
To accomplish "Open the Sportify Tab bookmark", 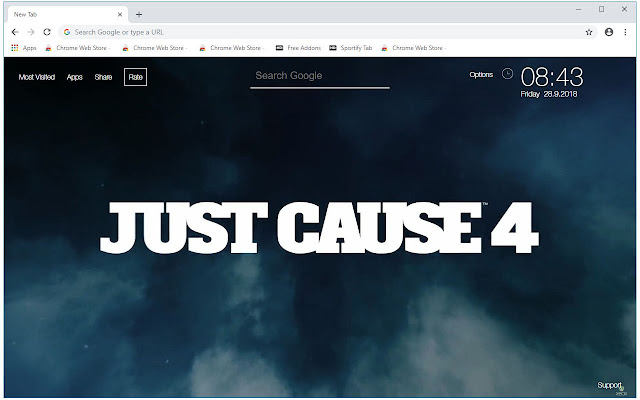I will coord(351,48).
